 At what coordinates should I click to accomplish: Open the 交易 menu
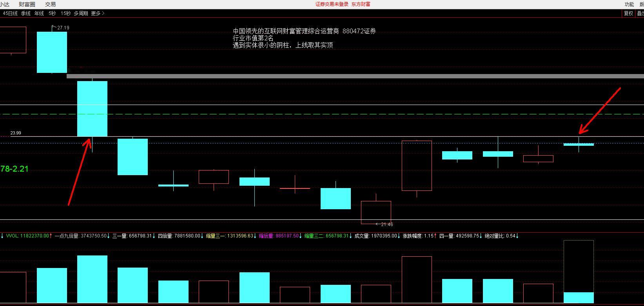coord(51,4)
